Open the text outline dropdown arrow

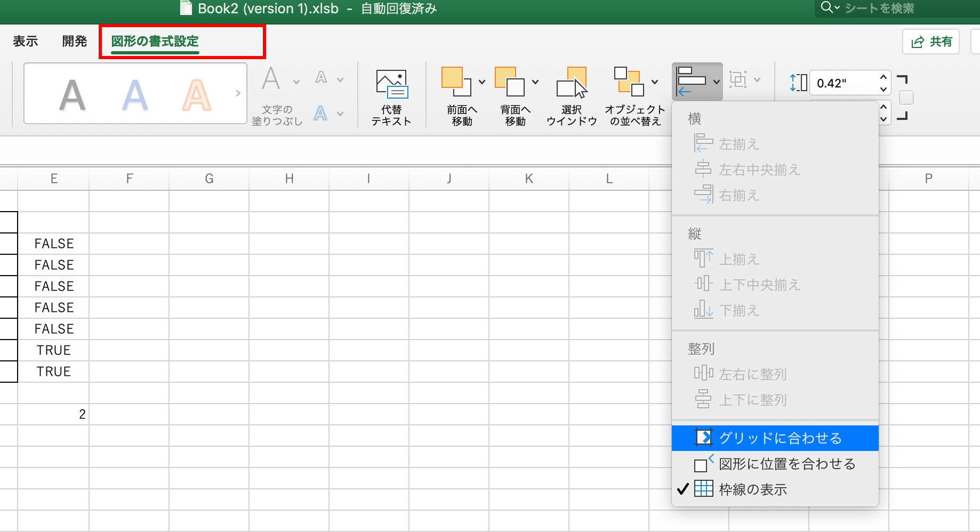click(340, 80)
